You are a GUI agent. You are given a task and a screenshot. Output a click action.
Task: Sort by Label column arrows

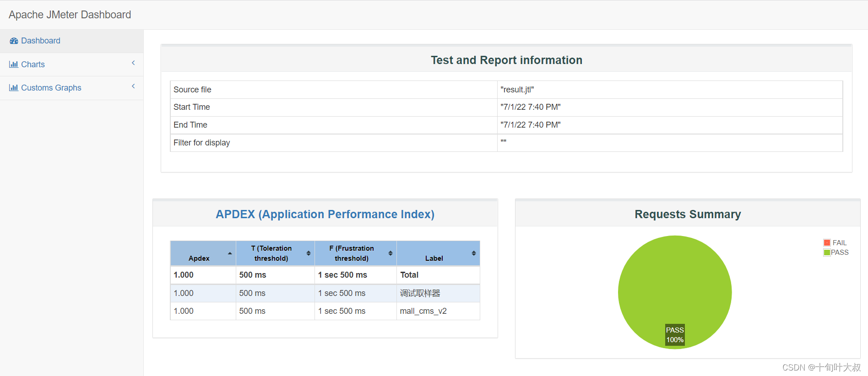pyautogui.click(x=474, y=253)
